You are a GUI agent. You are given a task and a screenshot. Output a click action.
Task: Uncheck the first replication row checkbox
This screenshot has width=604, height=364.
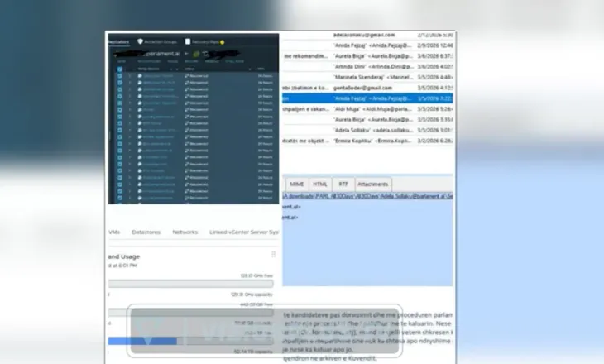click(x=120, y=76)
